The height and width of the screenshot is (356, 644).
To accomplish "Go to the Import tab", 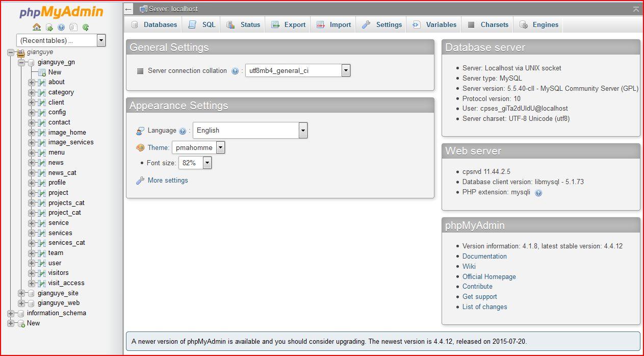I will tap(333, 24).
